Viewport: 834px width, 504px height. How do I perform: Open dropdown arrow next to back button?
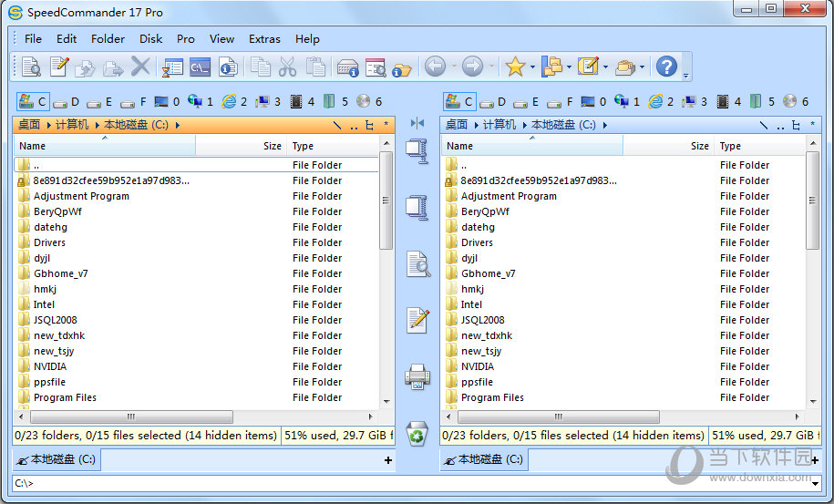[454, 67]
